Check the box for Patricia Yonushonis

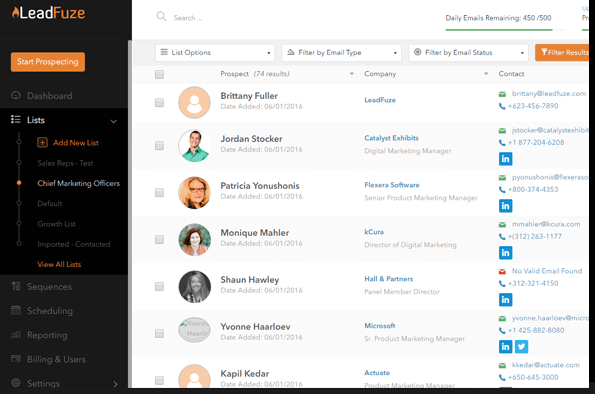pos(159,192)
